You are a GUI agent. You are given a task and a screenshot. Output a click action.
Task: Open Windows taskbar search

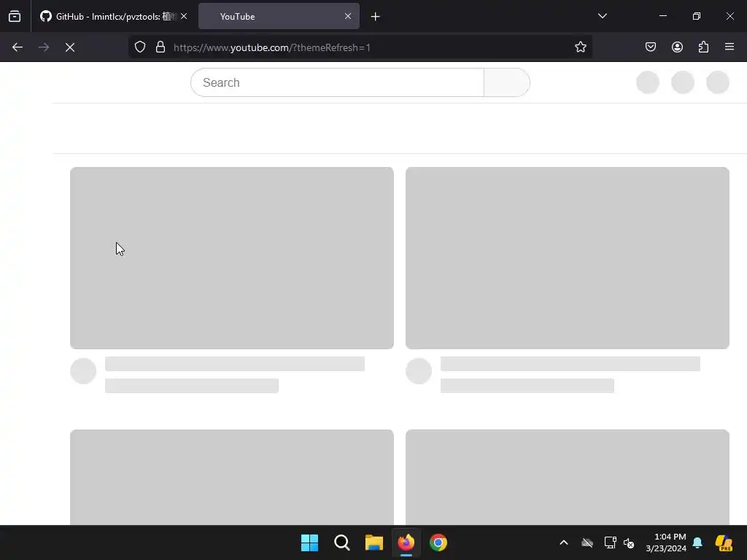342,542
